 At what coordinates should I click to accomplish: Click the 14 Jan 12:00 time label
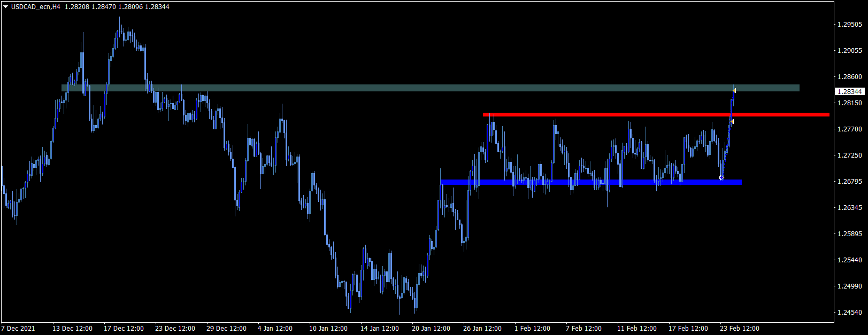click(x=380, y=329)
